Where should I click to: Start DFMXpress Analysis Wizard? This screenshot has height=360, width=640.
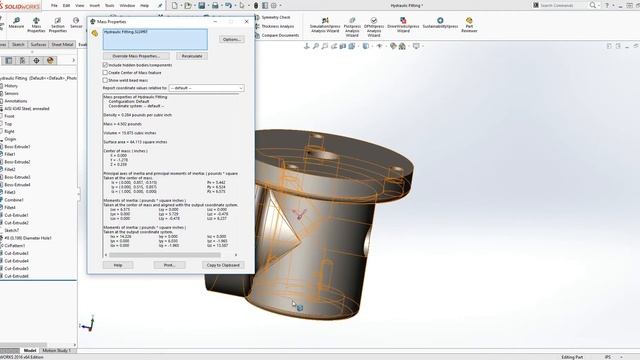[x=374, y=27]
